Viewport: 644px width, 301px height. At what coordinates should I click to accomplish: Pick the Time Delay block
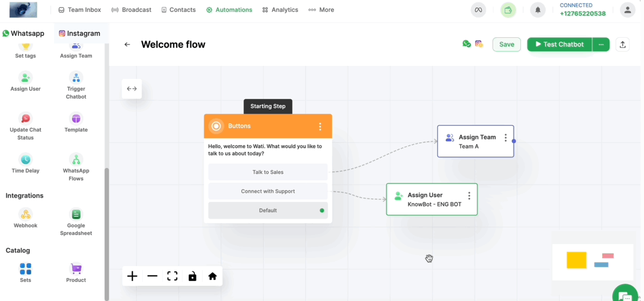pyautogui.click(x=25, y=163)
